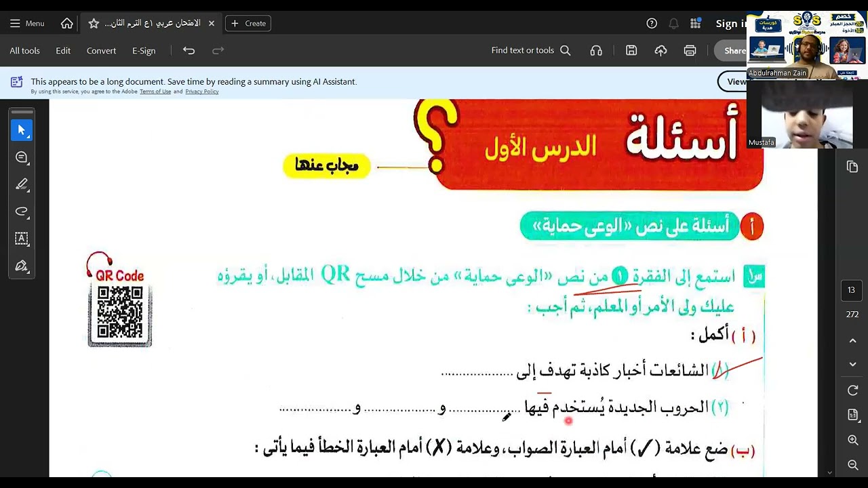
Task: Select the add comment tool
Action: (x=22, y=157)
